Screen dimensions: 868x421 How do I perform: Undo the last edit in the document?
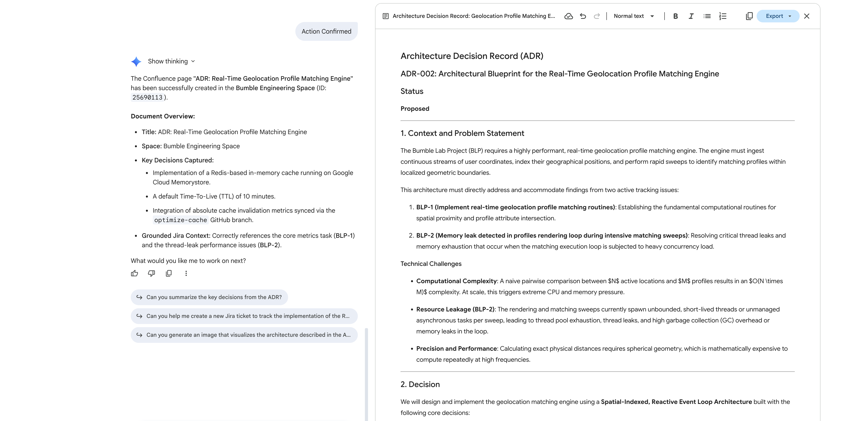[583, 16]
